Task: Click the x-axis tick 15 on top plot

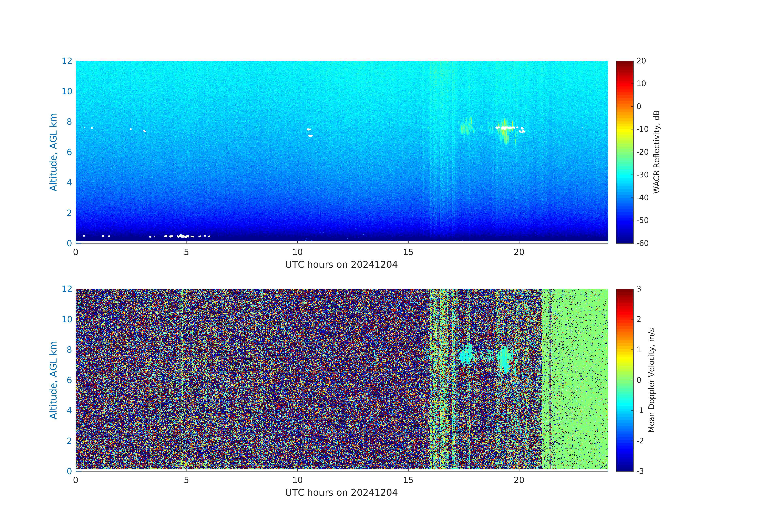Action: pyautogui.click(x=408, y=252)
